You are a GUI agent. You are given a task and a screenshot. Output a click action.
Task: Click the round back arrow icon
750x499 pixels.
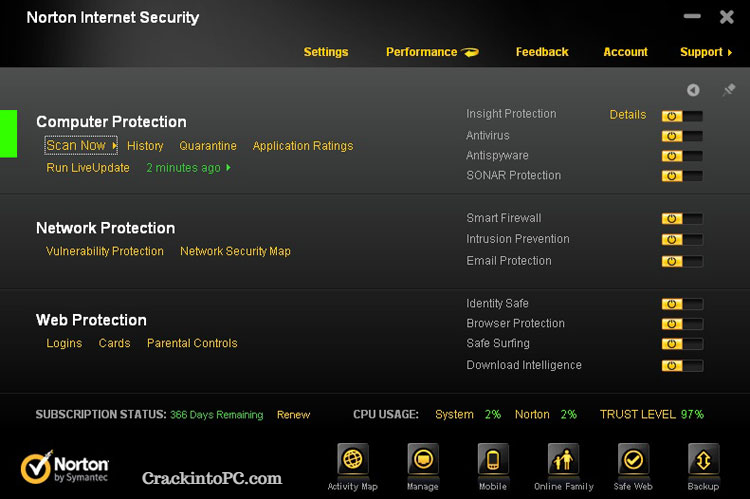693,90
